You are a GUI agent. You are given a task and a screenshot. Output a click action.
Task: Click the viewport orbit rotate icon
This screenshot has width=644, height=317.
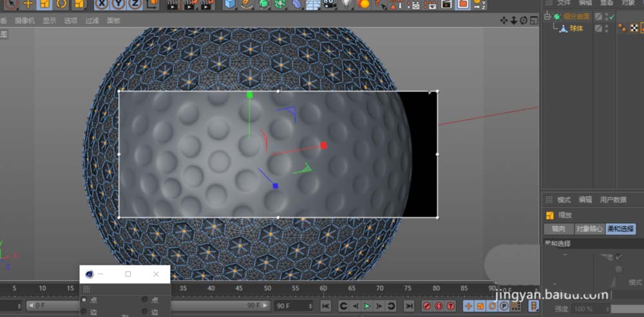tap(524, 20)
